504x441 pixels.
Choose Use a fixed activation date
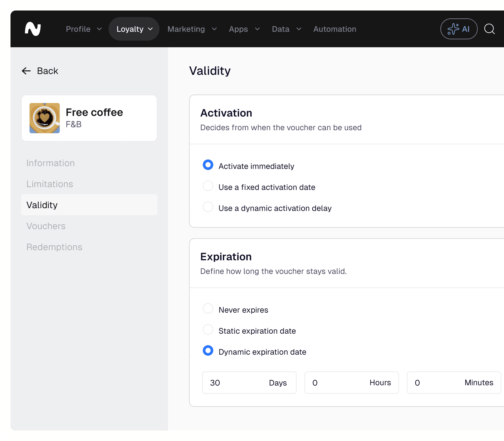208,186
